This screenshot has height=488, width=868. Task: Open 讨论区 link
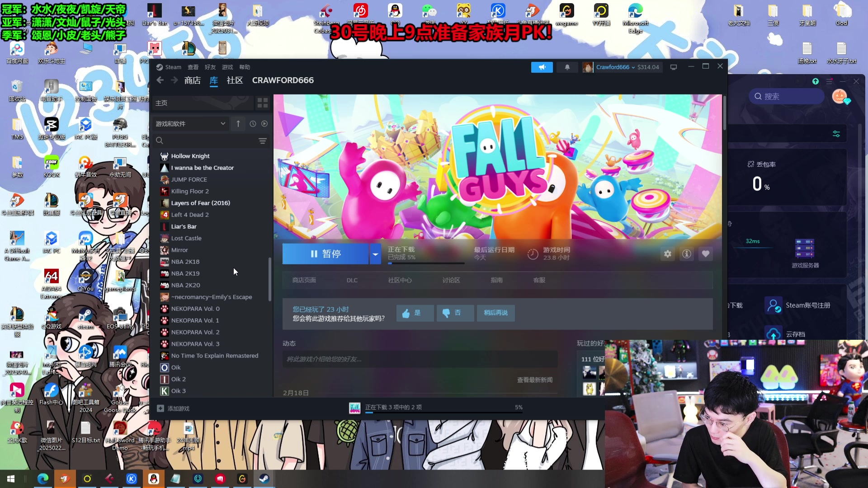(451, 280)
